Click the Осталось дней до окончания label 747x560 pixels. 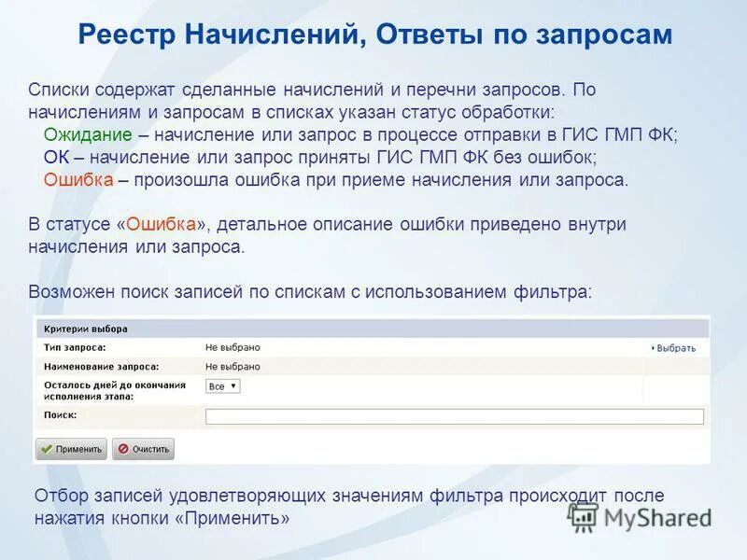click(x=115, y=390)
